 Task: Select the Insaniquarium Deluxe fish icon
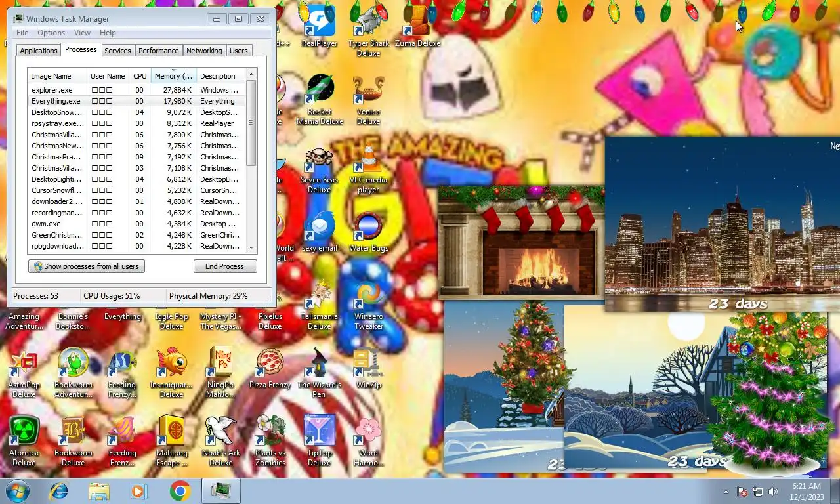(171, 372)
